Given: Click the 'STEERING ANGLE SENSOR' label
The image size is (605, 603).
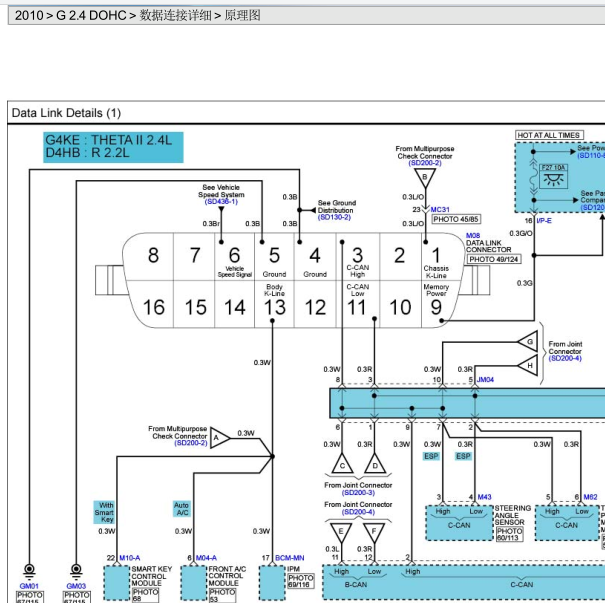Looking at the screenshot, I should (x=513, y=515).
